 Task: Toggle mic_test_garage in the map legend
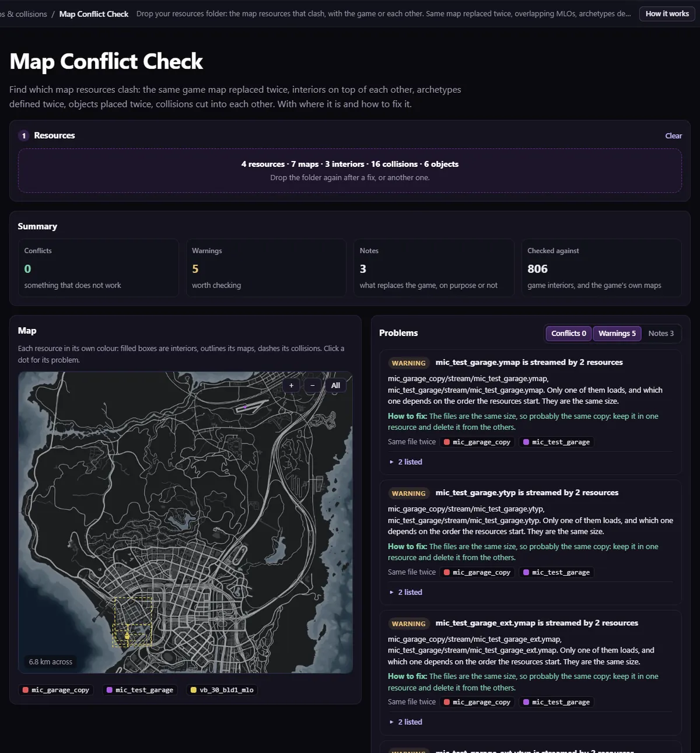coord(140,690)
